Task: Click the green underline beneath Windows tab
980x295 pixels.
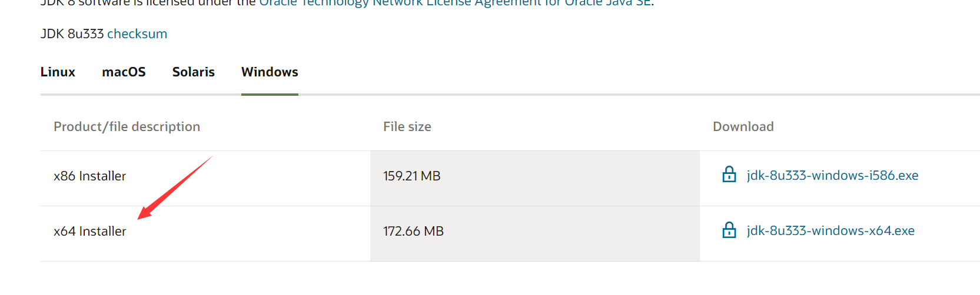Action: (x=270, y=94)
